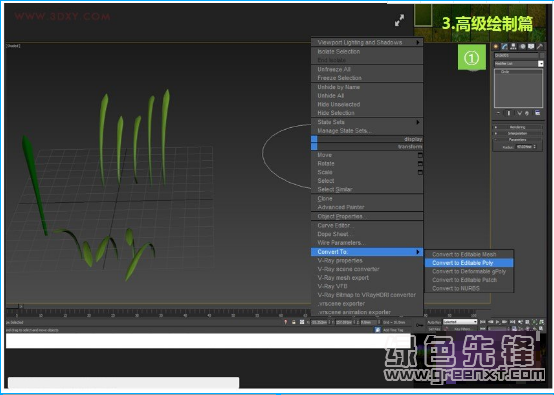
Task: Click the Radius value field
Action: 524,147
